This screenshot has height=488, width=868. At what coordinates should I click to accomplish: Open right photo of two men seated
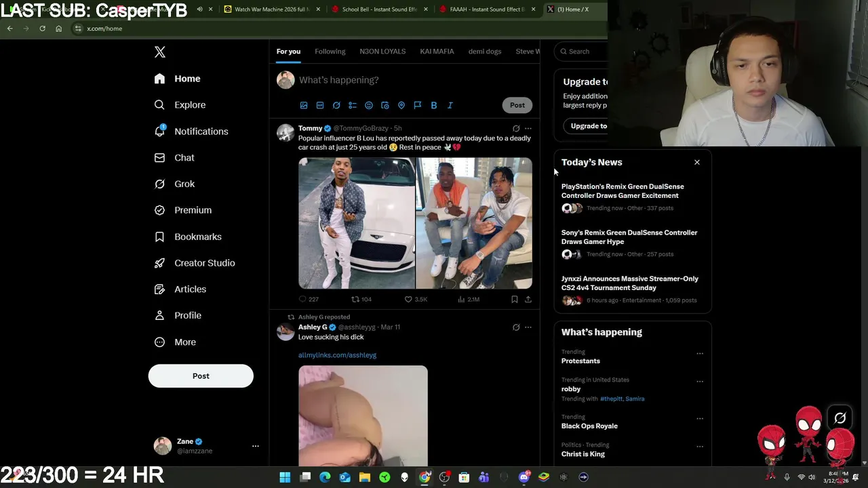pyautogui.click(x=474, y=224)
